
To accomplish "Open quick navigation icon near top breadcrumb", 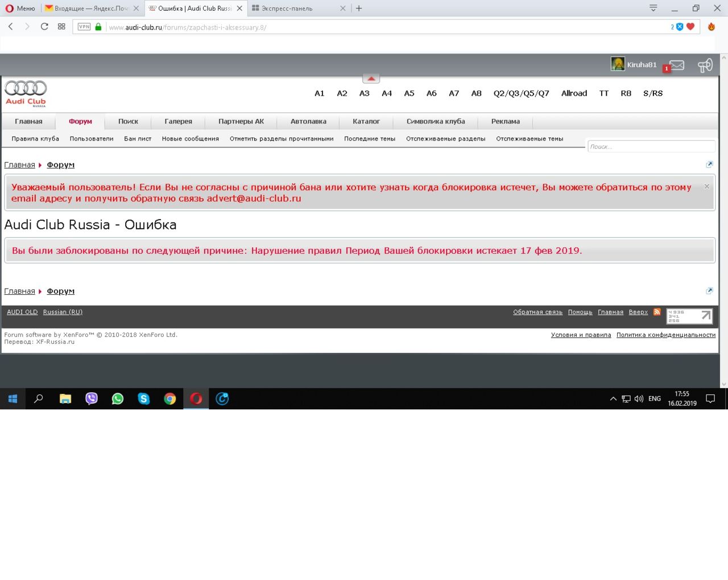I will click(709, 164).
